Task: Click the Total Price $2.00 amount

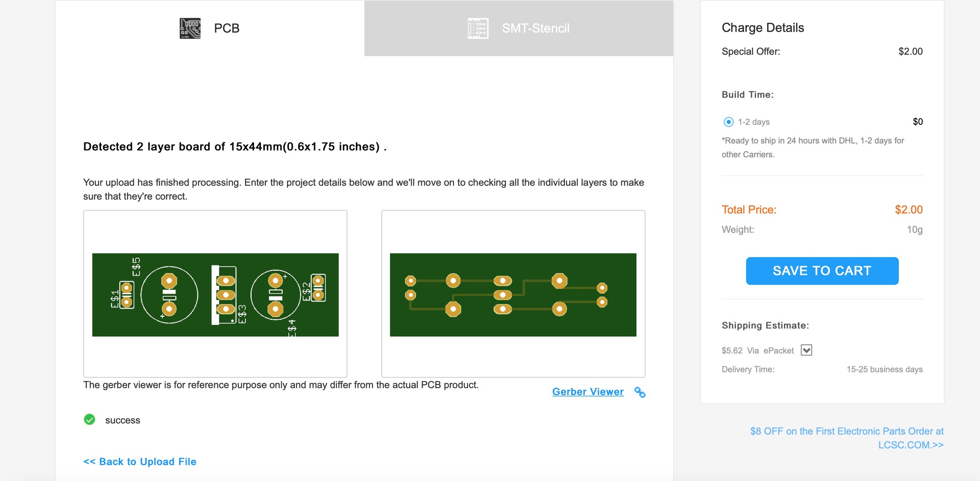Action: coord(909,210)
